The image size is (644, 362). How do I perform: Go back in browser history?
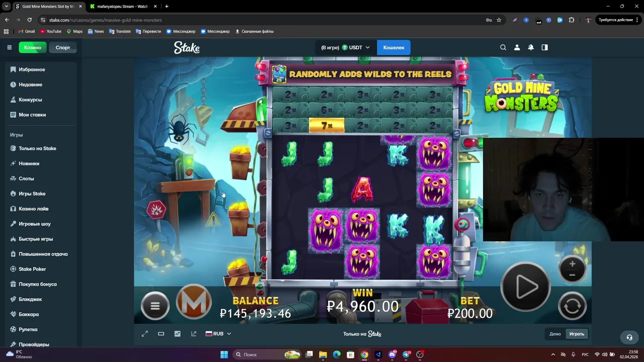coord(7,20)
